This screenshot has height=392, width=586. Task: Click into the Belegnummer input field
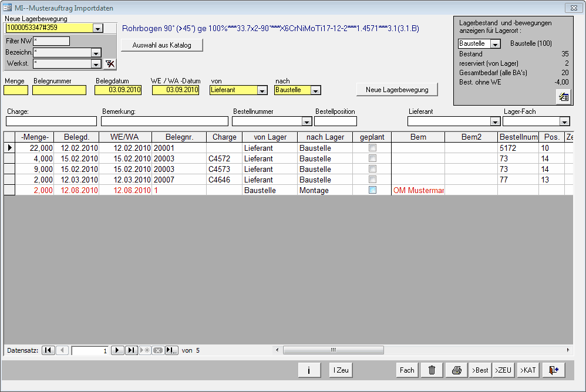pos(59,90)
